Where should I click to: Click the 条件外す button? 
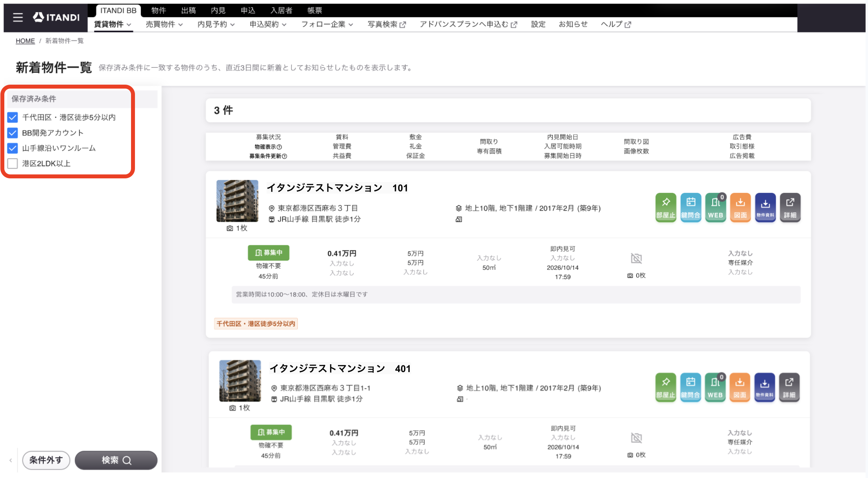46,460
